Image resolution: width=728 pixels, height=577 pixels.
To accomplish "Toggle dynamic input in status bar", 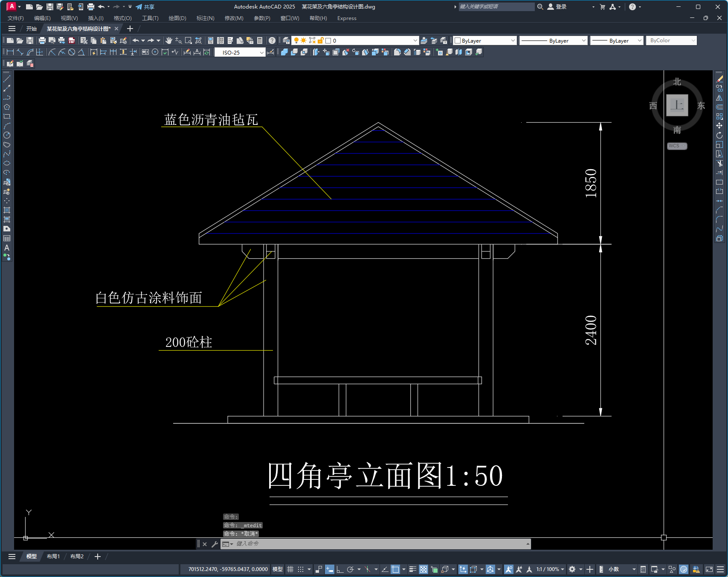I will tap(330, 569).
